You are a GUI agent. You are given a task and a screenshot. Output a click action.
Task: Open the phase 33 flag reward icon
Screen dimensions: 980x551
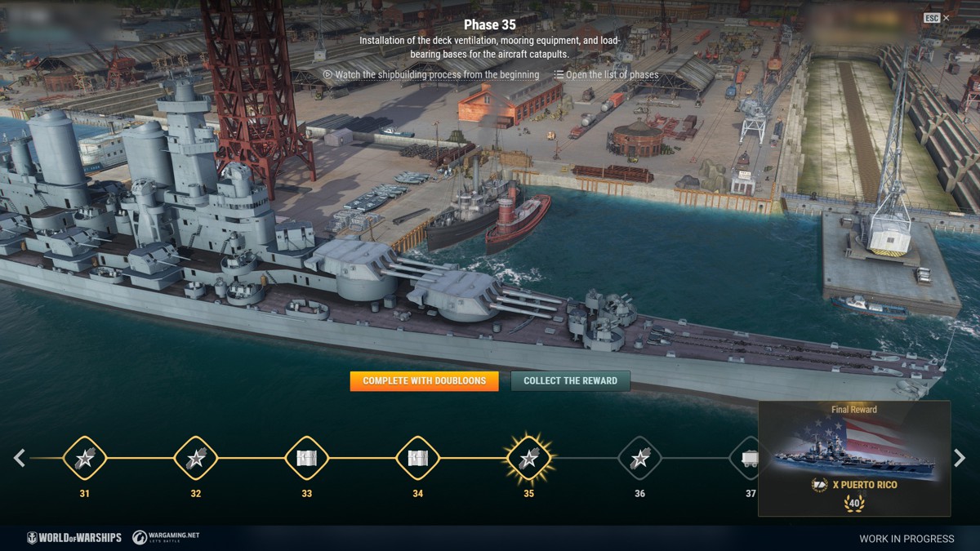[306, 458]
